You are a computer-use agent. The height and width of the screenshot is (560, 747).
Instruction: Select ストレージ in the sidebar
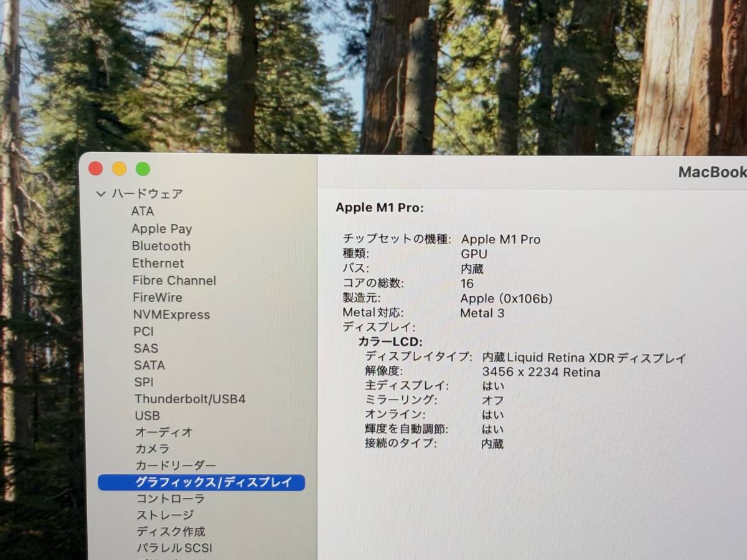[166, 515]
